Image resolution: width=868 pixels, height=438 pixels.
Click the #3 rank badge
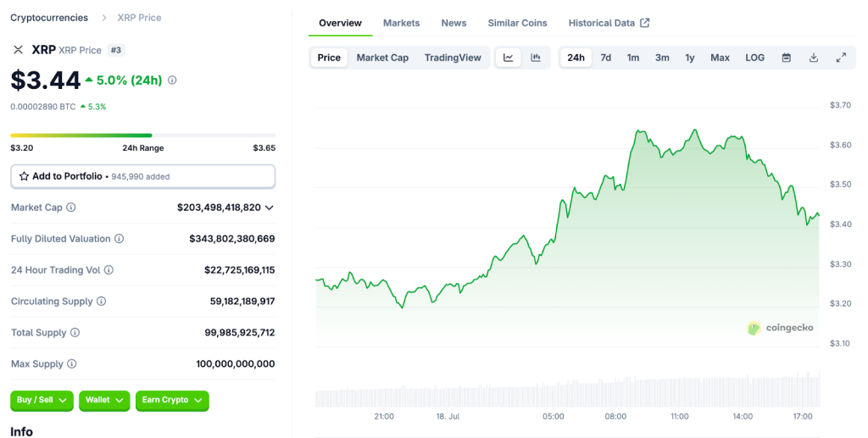coord(115,50)
